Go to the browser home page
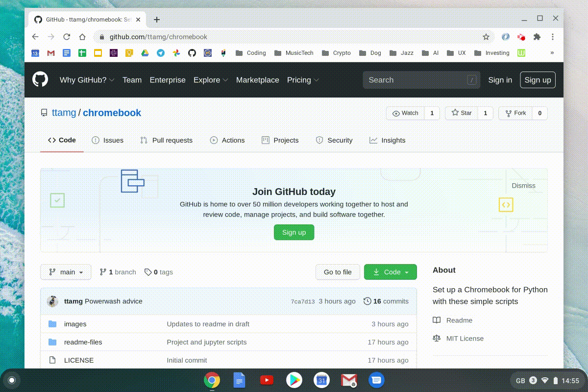This screenshot has height=392, width=588. (x=82, y=37)
